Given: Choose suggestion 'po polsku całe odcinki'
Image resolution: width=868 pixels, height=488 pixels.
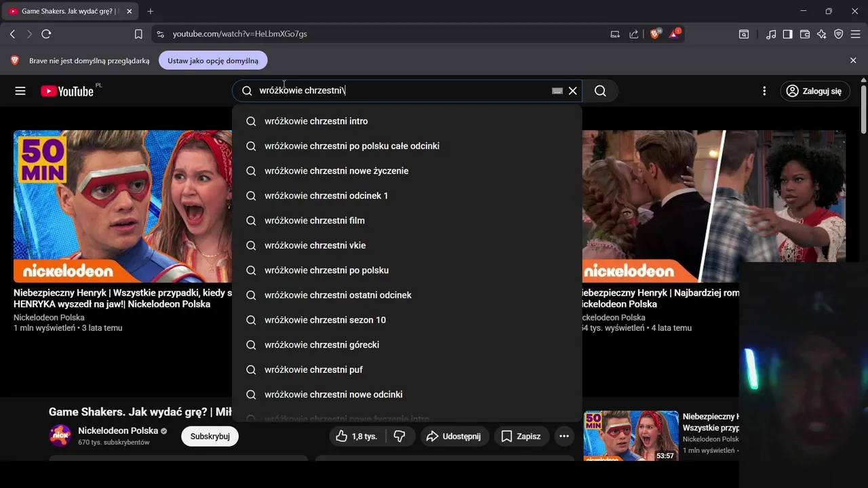Looking at the screenshot, I should 407,146.
